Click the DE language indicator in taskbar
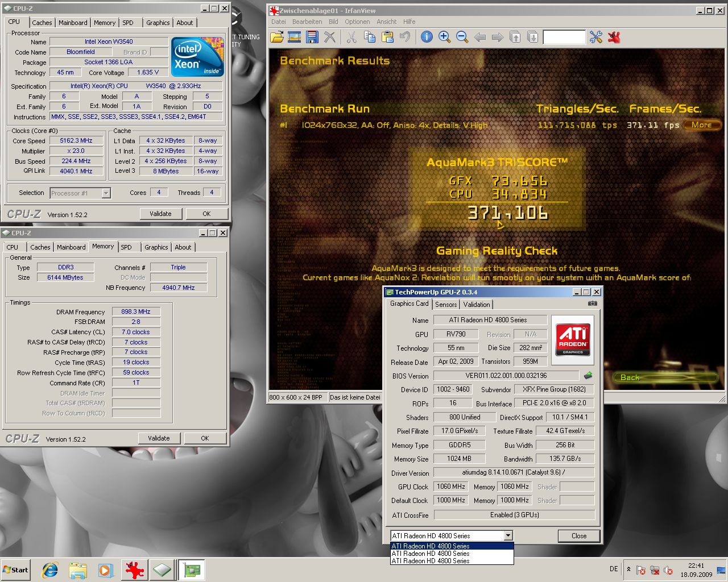This screenshot has width=728, height=582. pyautogui.click(x=614, y=569)
